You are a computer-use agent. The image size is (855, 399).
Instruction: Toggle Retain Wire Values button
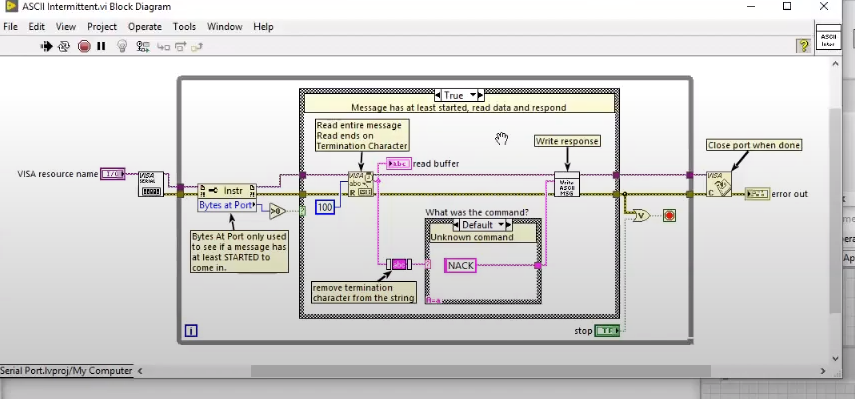click(143, 47)
